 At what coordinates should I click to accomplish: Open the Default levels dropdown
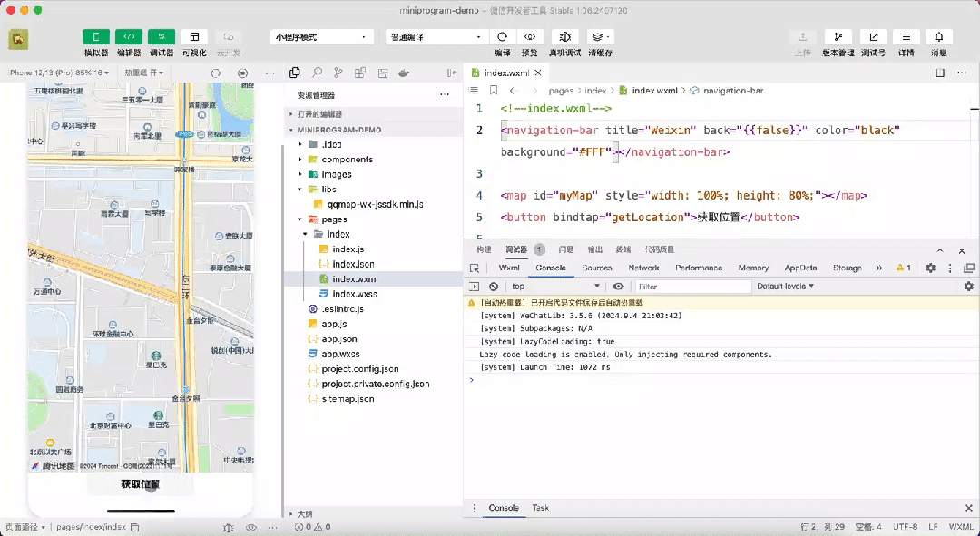coord(786,286)
